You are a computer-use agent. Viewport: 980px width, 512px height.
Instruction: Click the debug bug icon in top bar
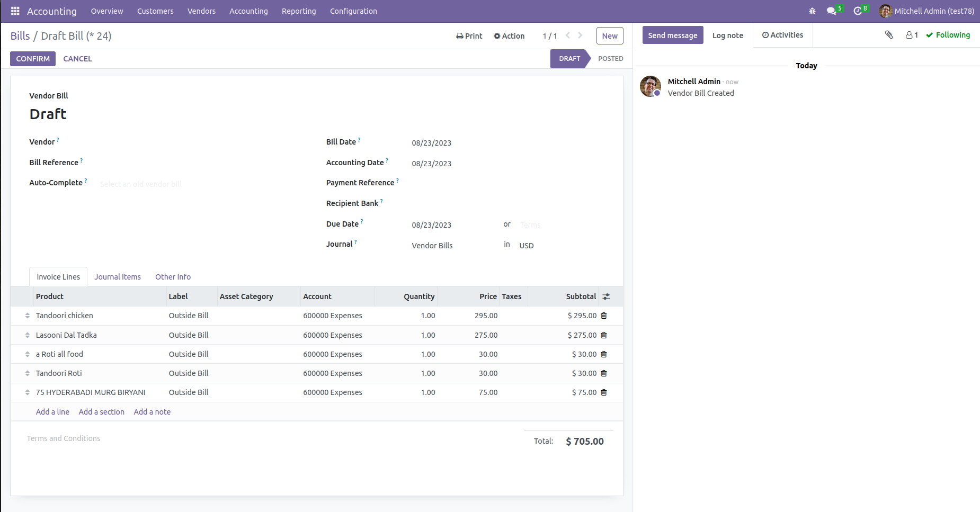812,11
